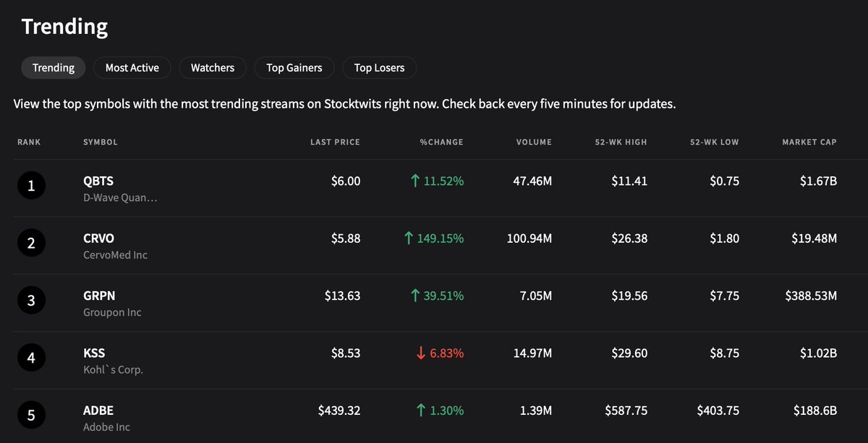Click the $1.67B market cap
This screenshot has width=868, height=443.
(x=818, y=181)
